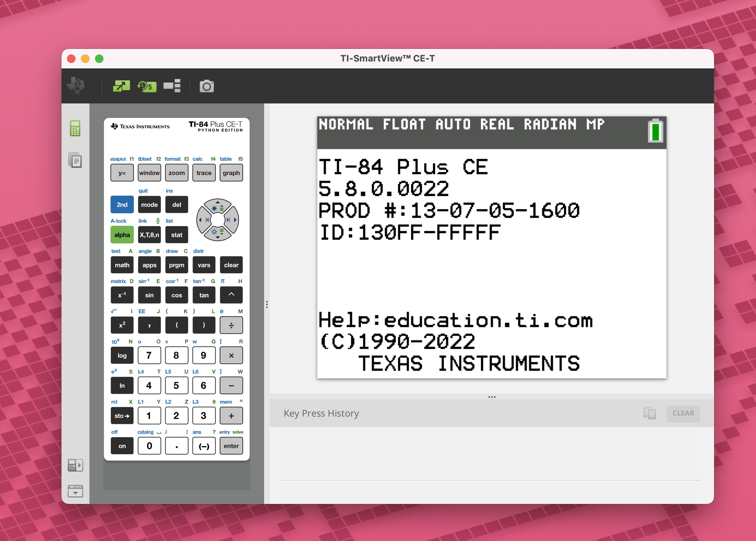Click the CLEAR history button
This screenshot has width=756, height=541.
683,413
